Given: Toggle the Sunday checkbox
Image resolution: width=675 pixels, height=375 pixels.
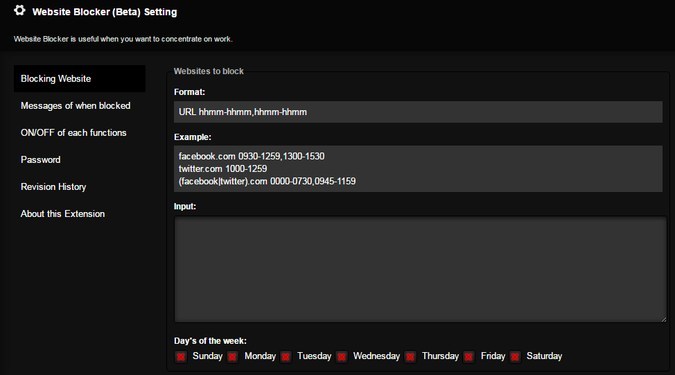Looking at the screenshot, I should tap(181, 357).
